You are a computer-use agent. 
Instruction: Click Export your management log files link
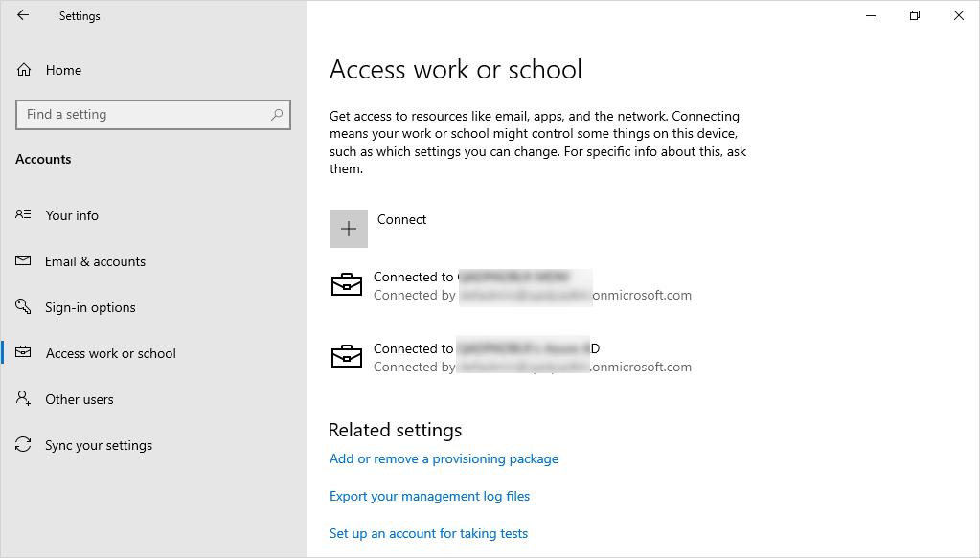tap(429, 497)
